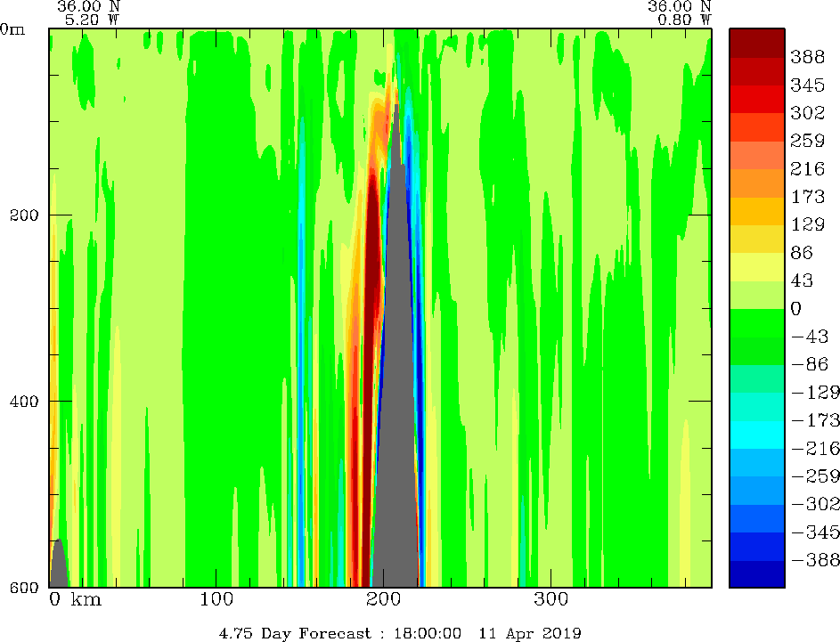Click the '-43' colorbar label
The image size is (840, 642).
point(810,337)
